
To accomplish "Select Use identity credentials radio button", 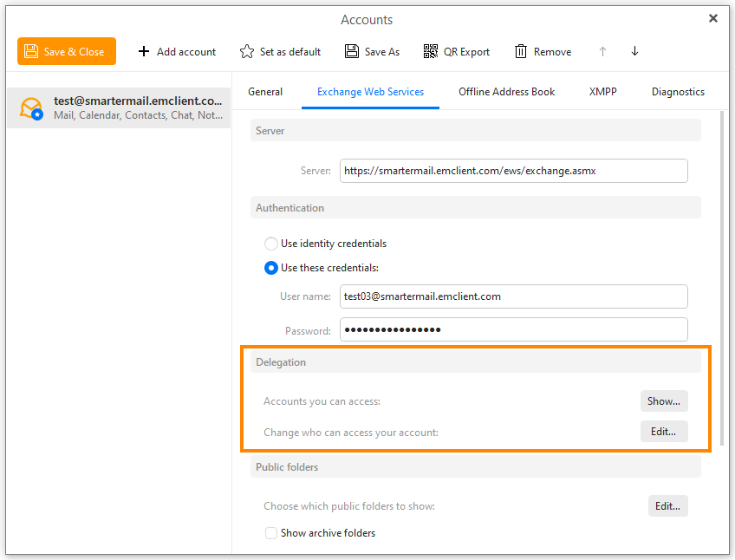I will point(271,244).
